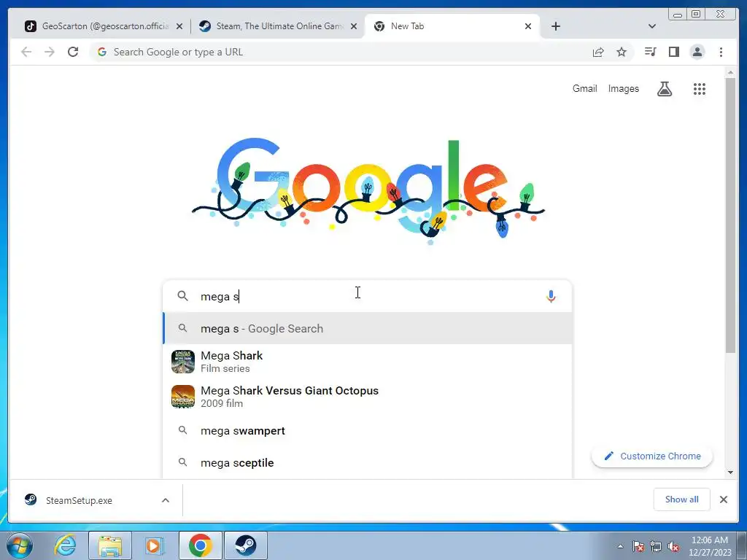747x560 pixels.
Task: Open the Images link
Action: pyautogui.click(x=623, y=88)
